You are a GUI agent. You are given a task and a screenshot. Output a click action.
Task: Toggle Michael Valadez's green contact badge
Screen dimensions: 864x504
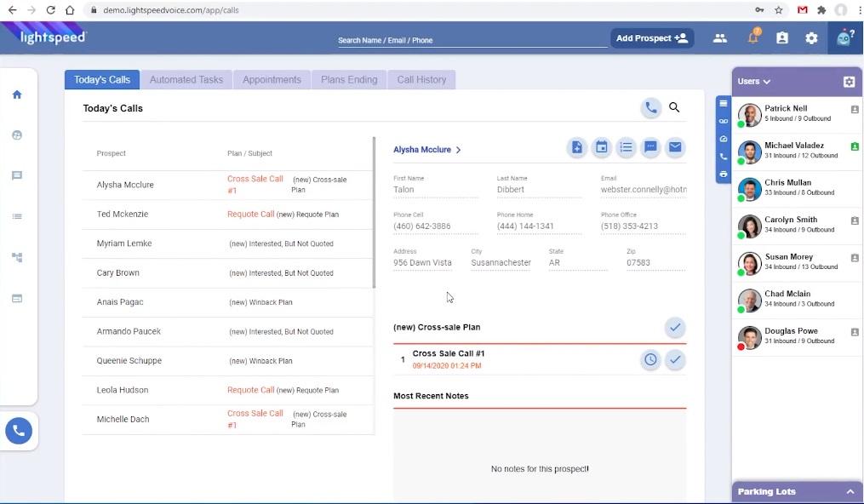tap(855, 146)
